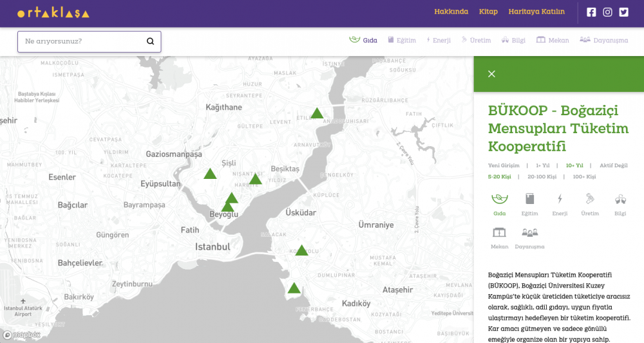This screenshot has width=644, height=343.
Task: Click the '100+ Kişi' label
Action: tap(584, 176)
